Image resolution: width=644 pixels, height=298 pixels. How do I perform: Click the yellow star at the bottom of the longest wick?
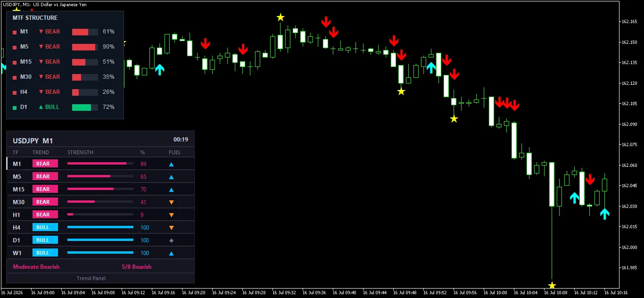point(552,285)
